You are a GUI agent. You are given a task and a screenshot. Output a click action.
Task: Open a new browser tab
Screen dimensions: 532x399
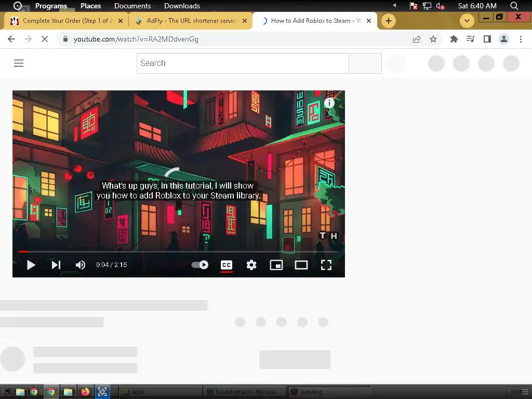pos(389,21)
